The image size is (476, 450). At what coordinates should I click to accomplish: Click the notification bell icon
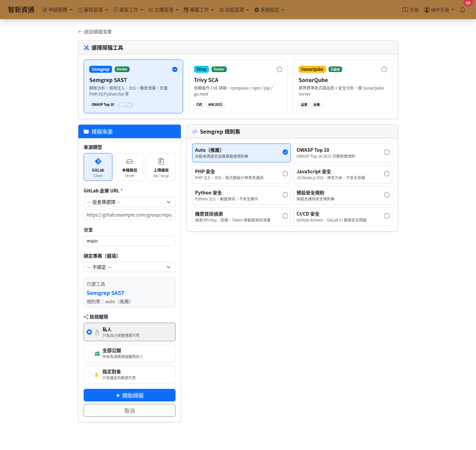462,10
